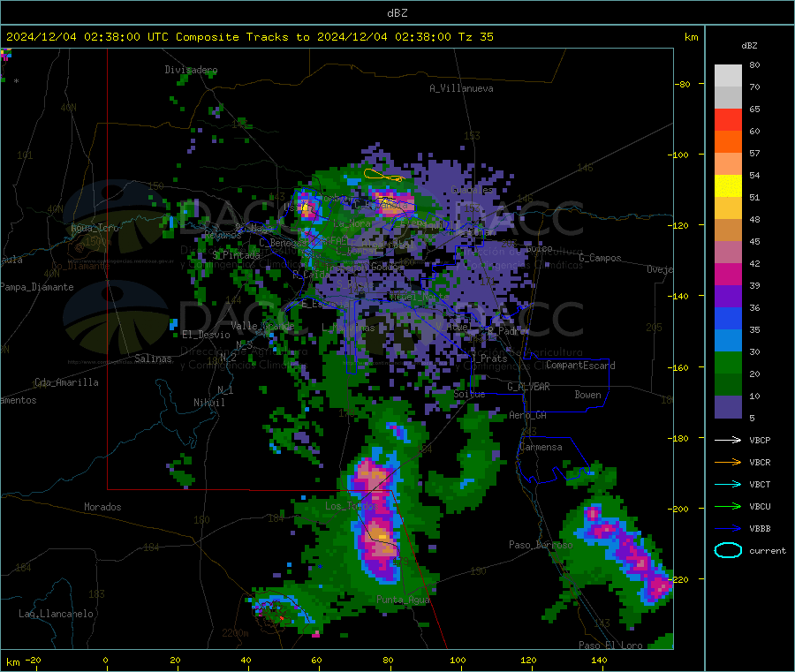
Task: Click the '5' value on dBZ scale
Action: click(x=752, y=418)
